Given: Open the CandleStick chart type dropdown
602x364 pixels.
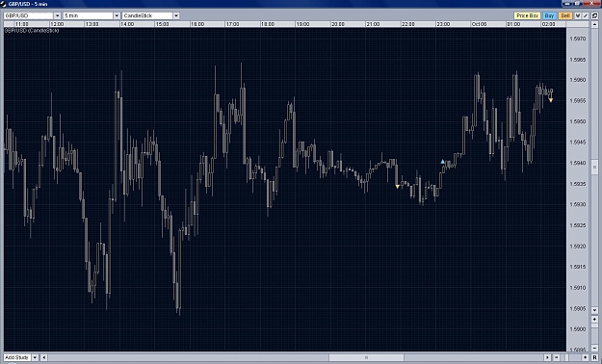Looking at the screenshot, I should 176,15.
